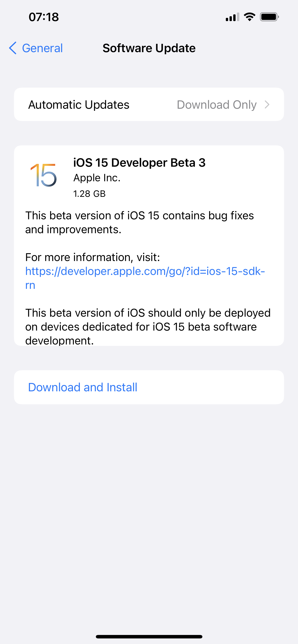Tap the Software Update page title
The height and width of the screenshot is (644, 298).
click(149, 48)
